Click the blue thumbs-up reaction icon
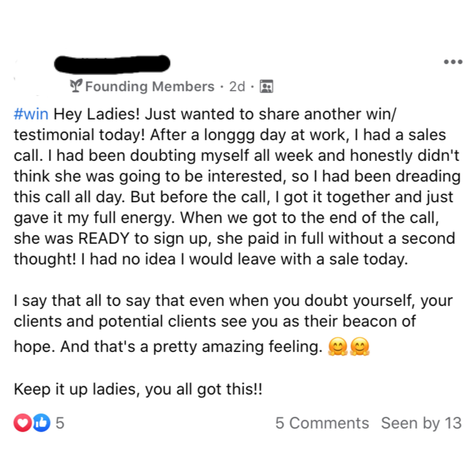476x476 pixels. (x=41, y=423)
